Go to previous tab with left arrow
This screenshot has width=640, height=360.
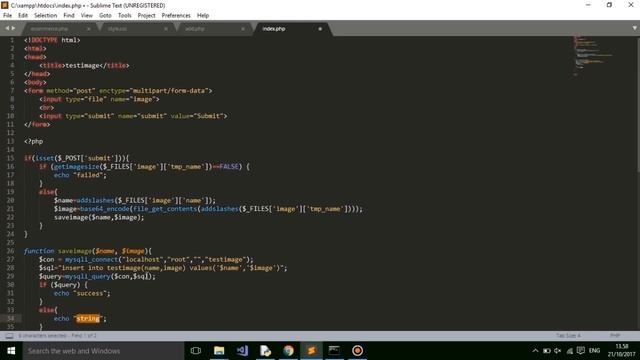click(x=7, y=28)
